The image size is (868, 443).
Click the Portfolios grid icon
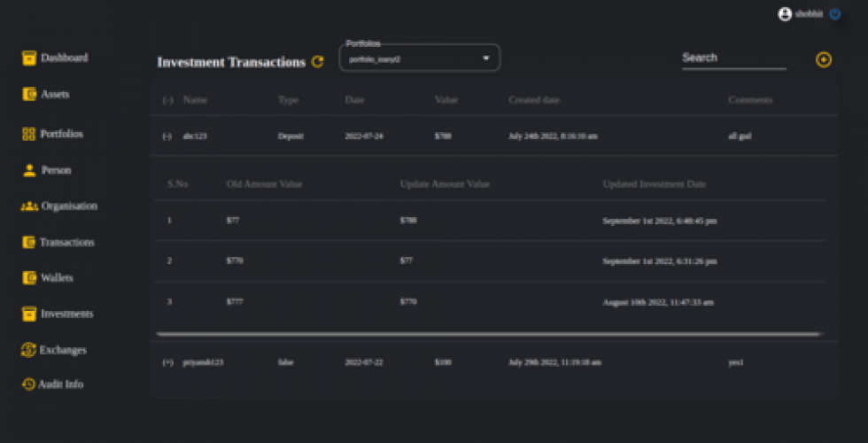pyautogui.click(x=28, y=134)
